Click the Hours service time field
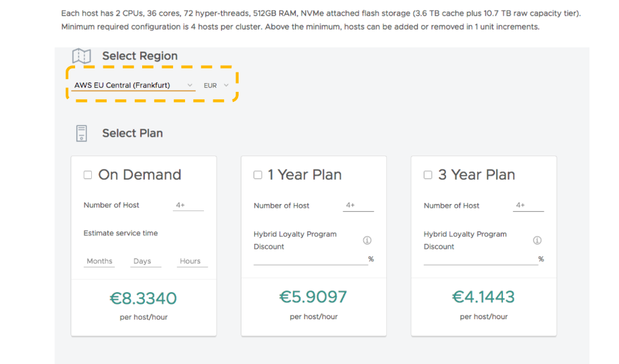 point(192,261)
